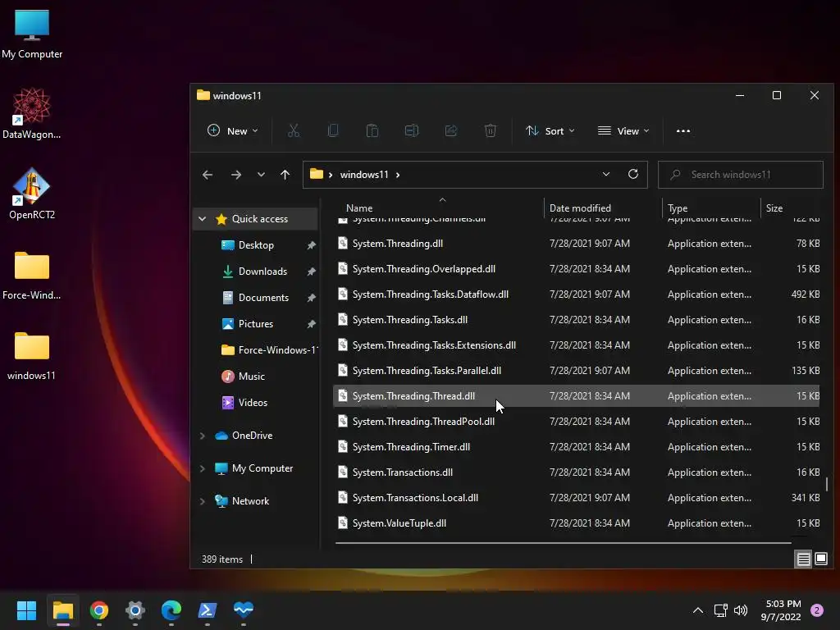
Task: Click the heart-monitor app on the taskbar
Action: pos(243,610)
